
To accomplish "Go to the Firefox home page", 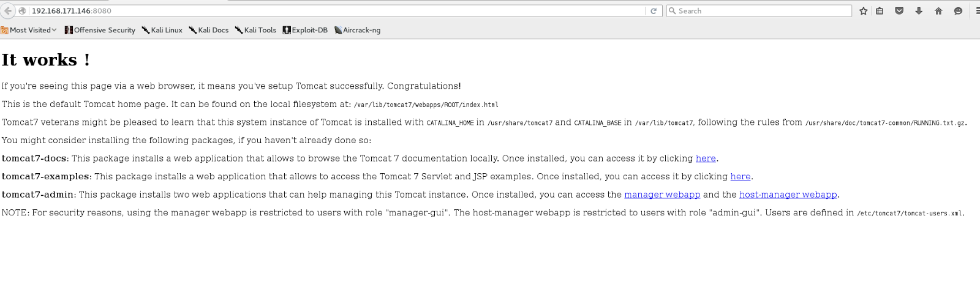I will [x=938, y=11].
